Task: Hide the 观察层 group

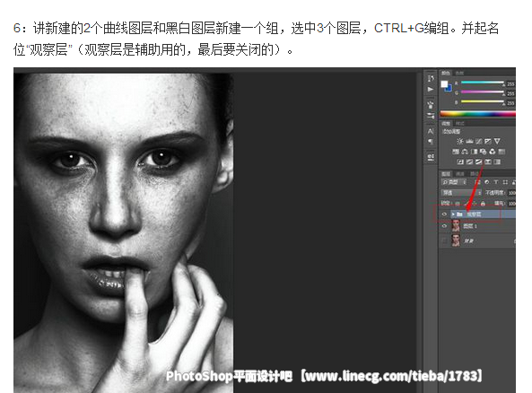Action: tap(444, 214)
